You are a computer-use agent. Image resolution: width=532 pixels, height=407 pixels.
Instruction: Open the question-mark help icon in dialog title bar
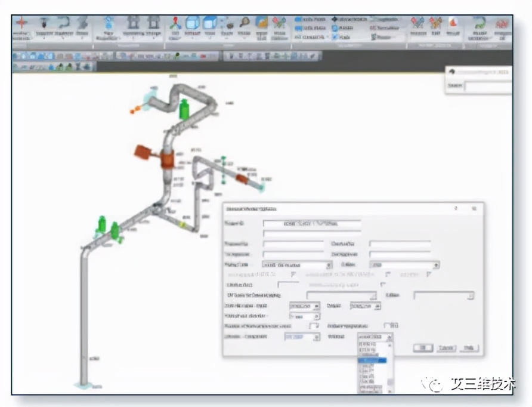(456, 208)
